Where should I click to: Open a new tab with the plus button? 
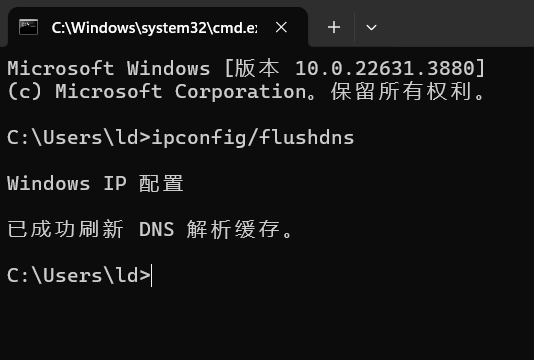pyautogui.click(x=334, y=27)
